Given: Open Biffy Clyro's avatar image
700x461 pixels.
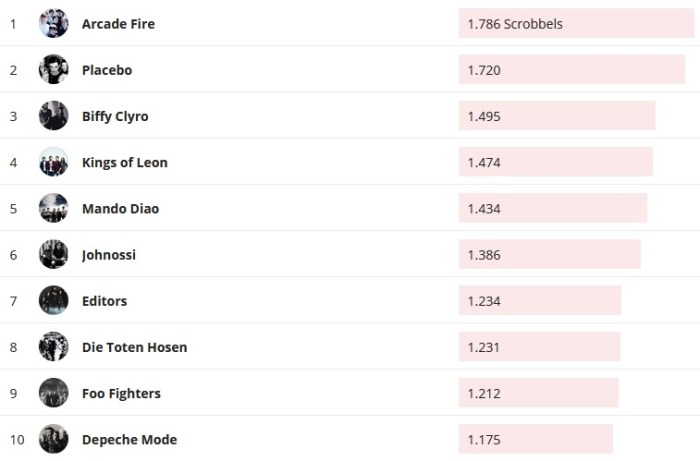Looking at the screenshot, I should pos(53,116).
